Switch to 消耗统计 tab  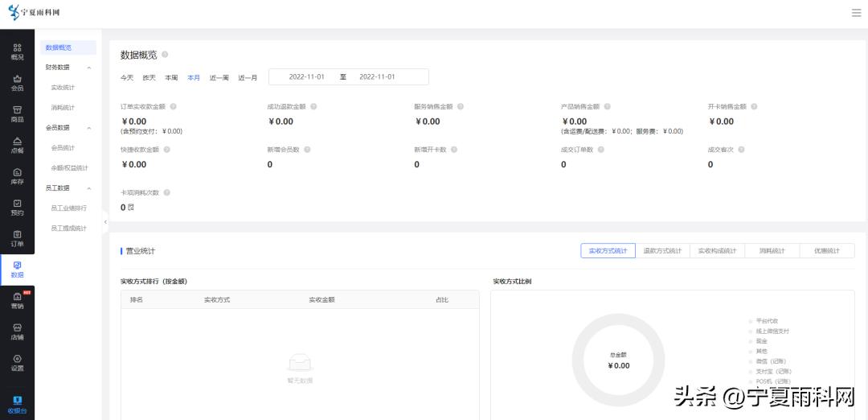772,251
